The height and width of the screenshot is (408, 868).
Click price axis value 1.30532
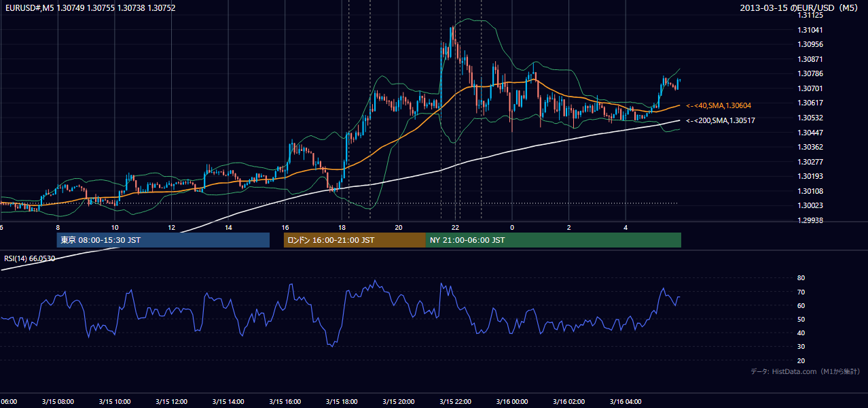click(810, 118)
